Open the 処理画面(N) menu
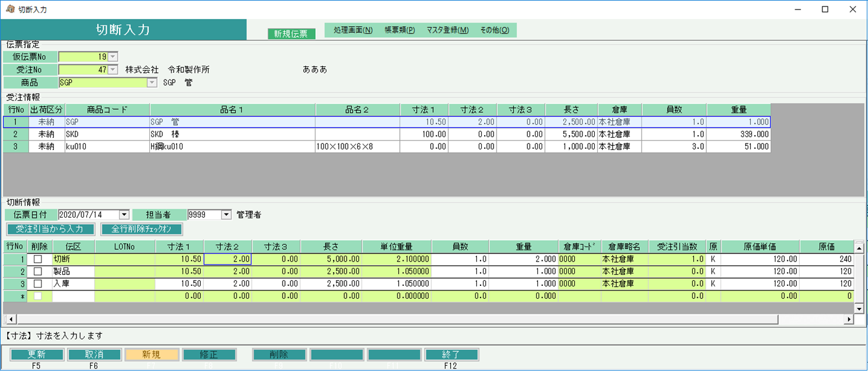Image resolution: width=868 pixels, height=373 pixels. (353, 30)
